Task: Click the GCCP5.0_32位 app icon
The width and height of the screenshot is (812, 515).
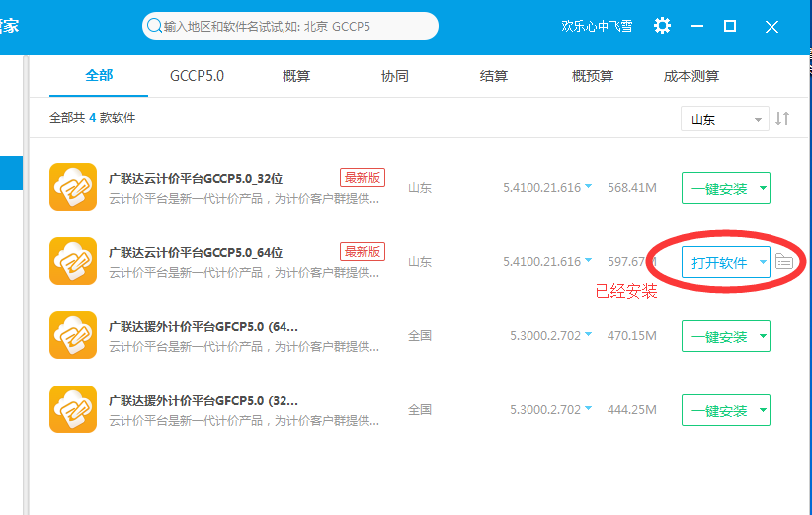Action: 73,187
